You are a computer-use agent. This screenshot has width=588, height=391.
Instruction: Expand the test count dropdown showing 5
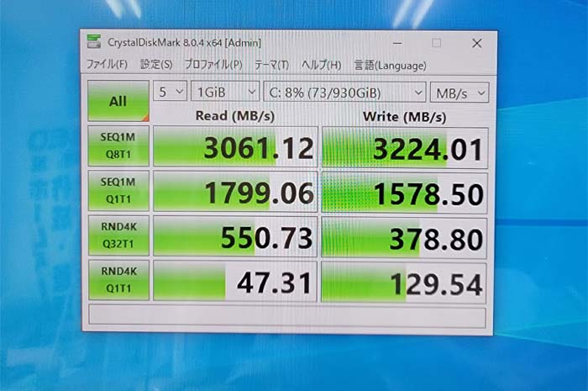(170, 91)
